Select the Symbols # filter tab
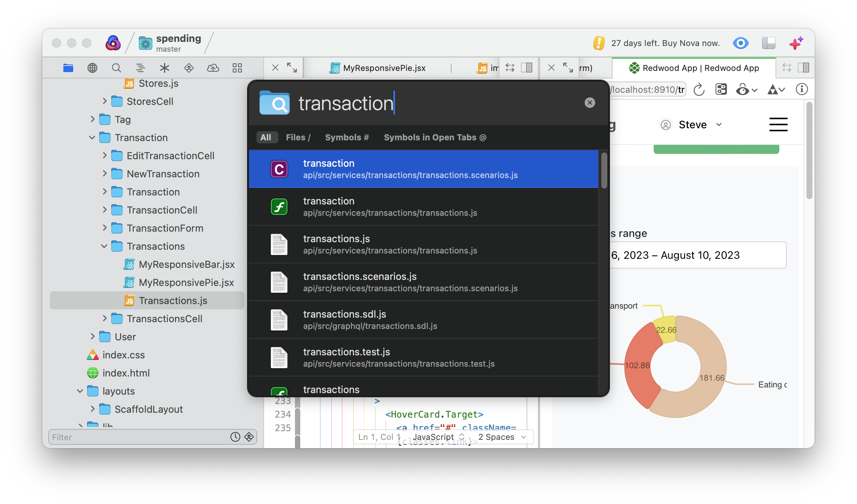Screen dimensions: 857x504 click(347, 137)
